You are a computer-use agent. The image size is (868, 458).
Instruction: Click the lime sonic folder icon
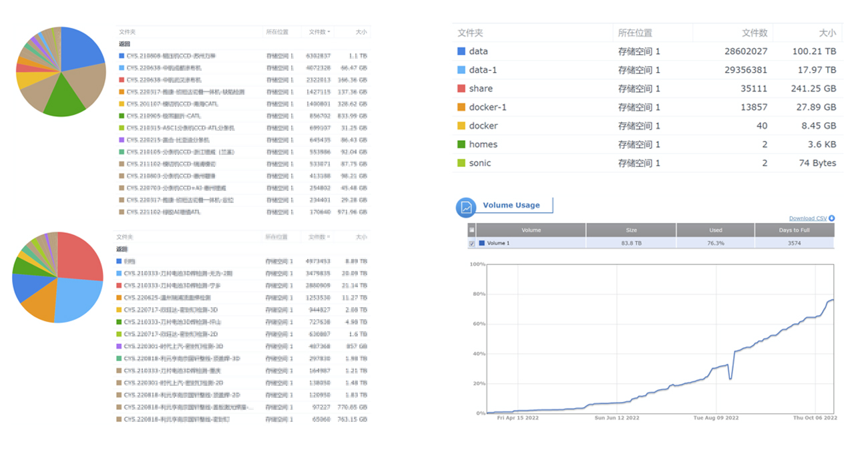[461, 164]
